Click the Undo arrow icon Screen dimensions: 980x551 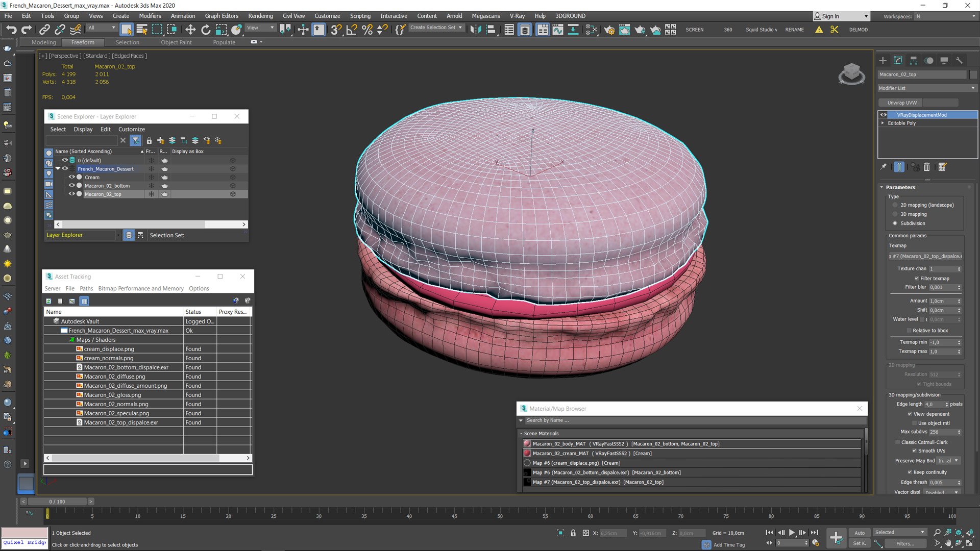click(11, 30)
